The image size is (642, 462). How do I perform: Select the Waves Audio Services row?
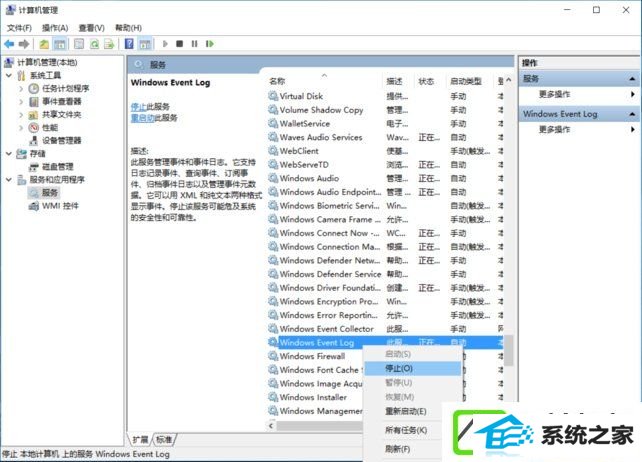pos(385,137)
